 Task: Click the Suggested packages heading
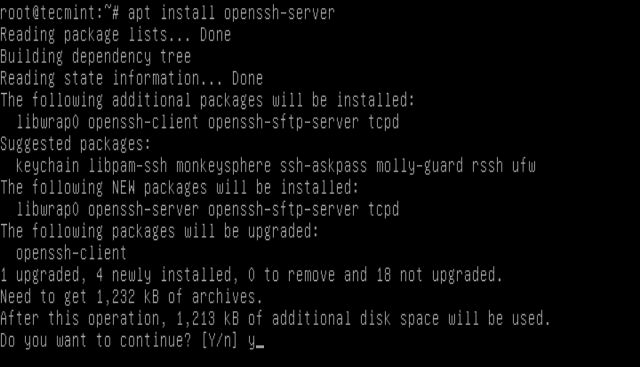76,144
